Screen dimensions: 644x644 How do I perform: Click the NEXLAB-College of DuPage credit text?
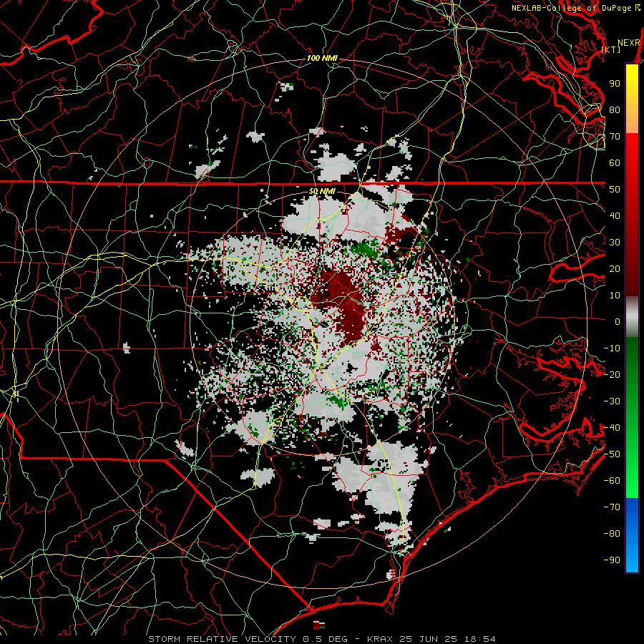[x=571, y=8]
